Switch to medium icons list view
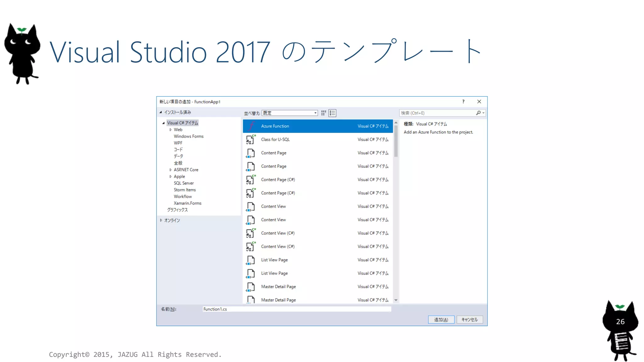644x362 pixels. click(332, 113)
